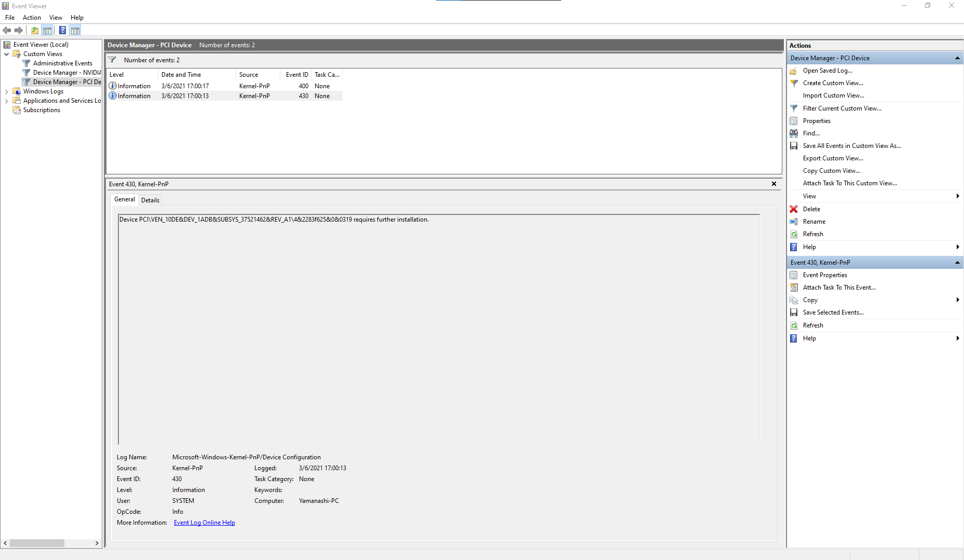Click the Help icon under Event 430 section

[x=794, y=338]
